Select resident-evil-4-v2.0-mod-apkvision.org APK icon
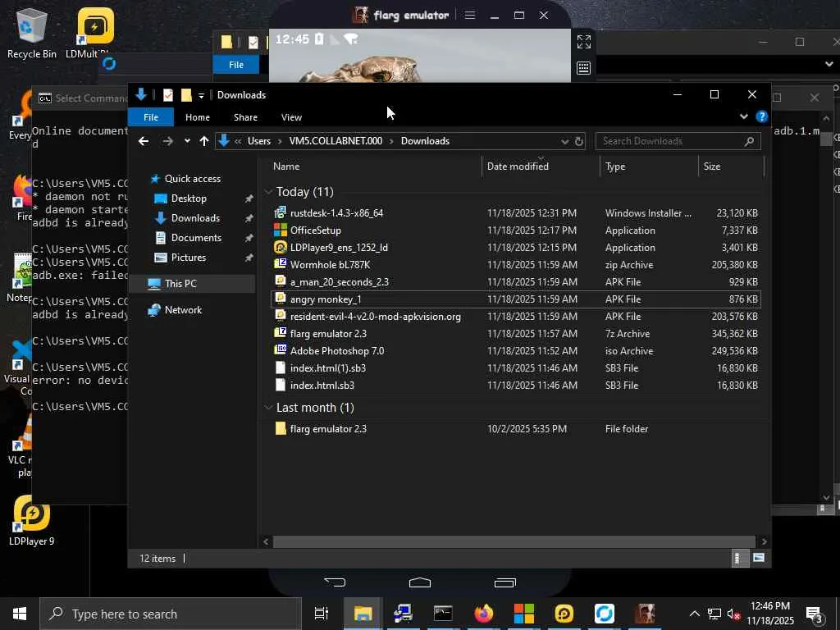The width and height of the screenshot is (840, 630). tap(281, 316)
